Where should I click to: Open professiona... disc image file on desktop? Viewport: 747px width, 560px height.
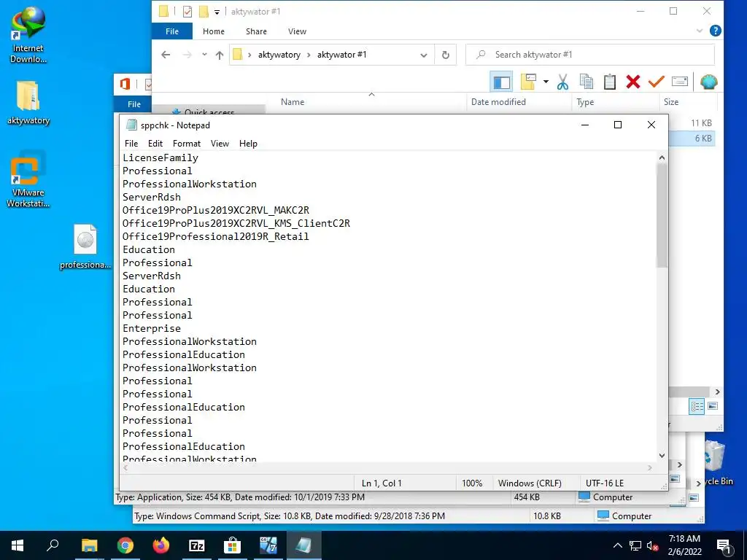(85, 246)
